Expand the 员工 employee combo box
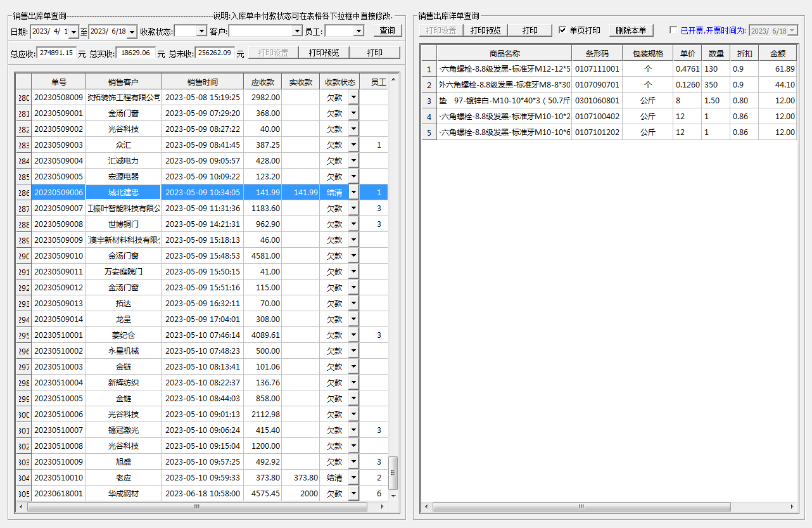Viewport: 812px width, 528px height. (x=358, y=31)
